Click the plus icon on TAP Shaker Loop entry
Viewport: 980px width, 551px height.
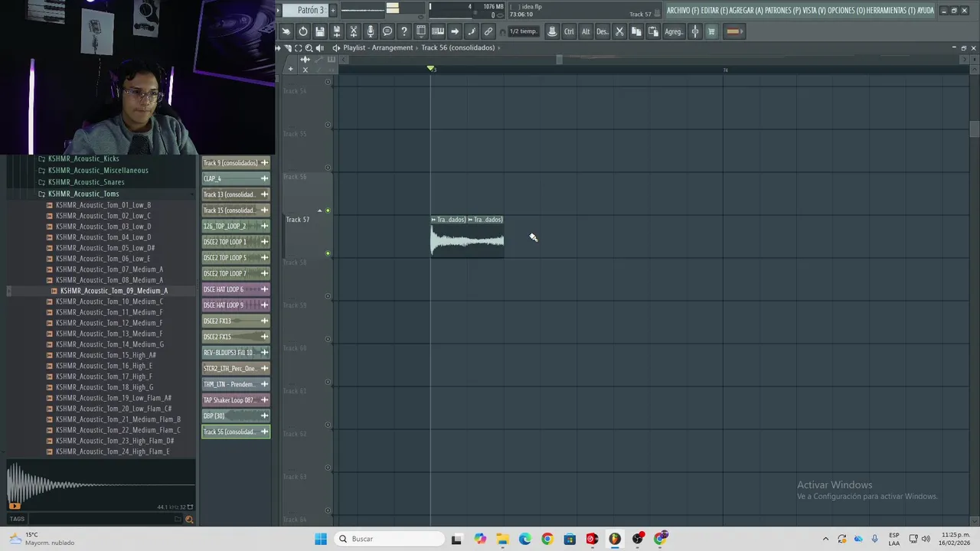click(x=264, y=400)
